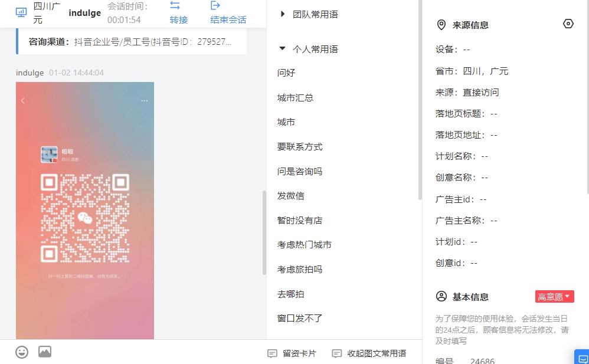This screenshot has width=589, height=364.
Task: Click the 广告主名称 field row
Action: [x=466, y=221]
